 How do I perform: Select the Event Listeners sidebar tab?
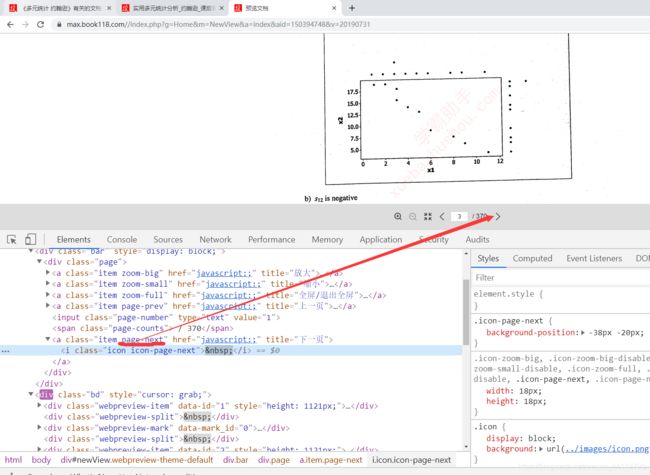594,259
